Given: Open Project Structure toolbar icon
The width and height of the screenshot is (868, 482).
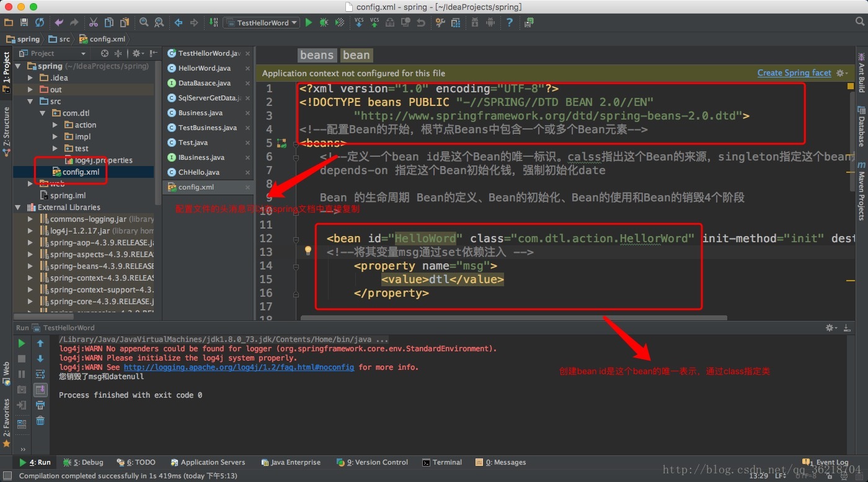Looking at the screenshot, I should pyautogui.click(x=456, y=22).
